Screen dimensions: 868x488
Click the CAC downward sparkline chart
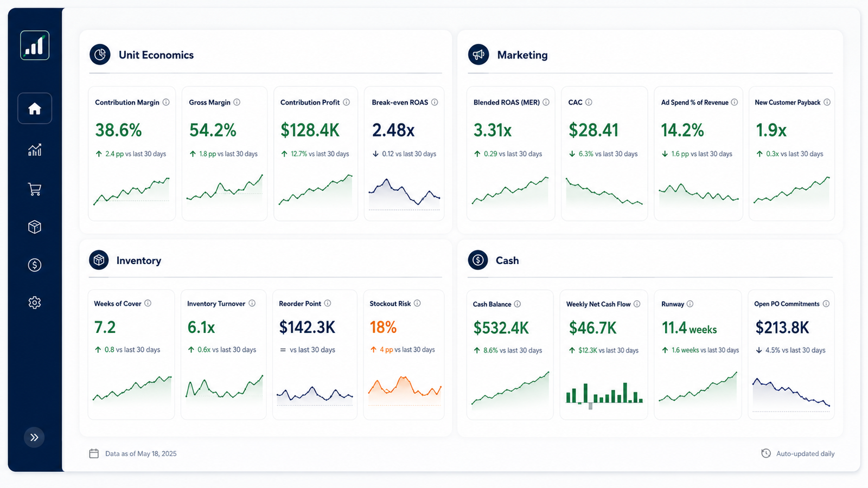pyautogui.click(x=604, y=191)
